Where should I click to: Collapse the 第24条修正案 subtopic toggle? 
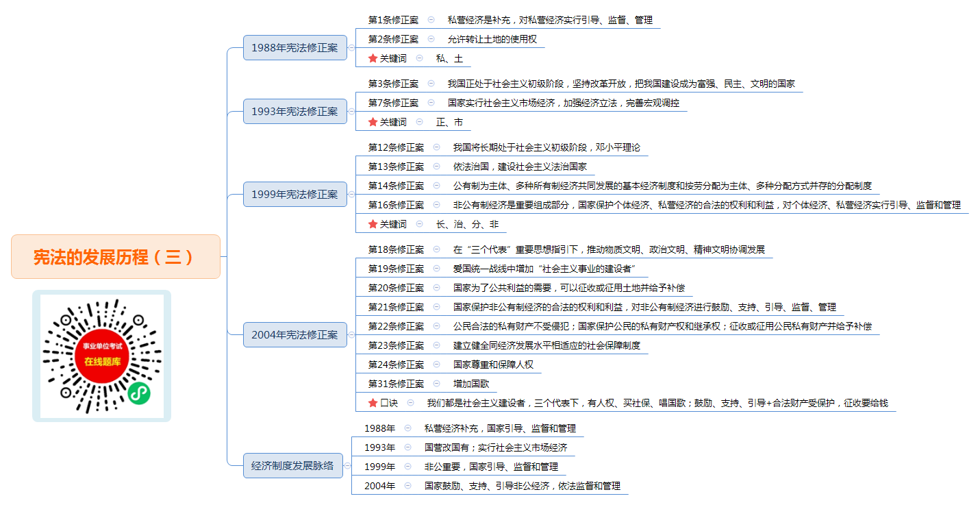tap(436, 365)
